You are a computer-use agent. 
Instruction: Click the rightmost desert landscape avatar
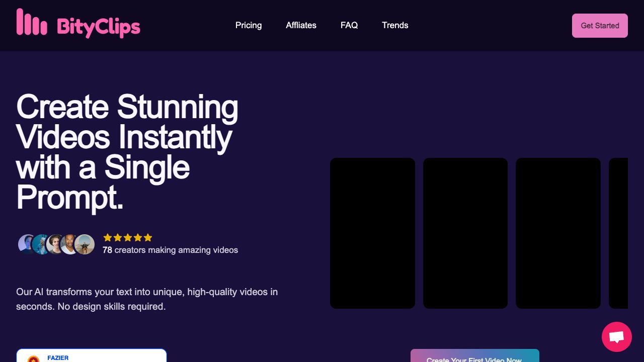point(85,244)
